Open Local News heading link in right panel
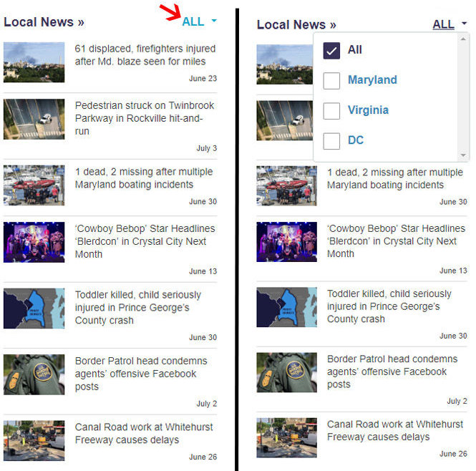The image size is (476, 471). [296, 25]
